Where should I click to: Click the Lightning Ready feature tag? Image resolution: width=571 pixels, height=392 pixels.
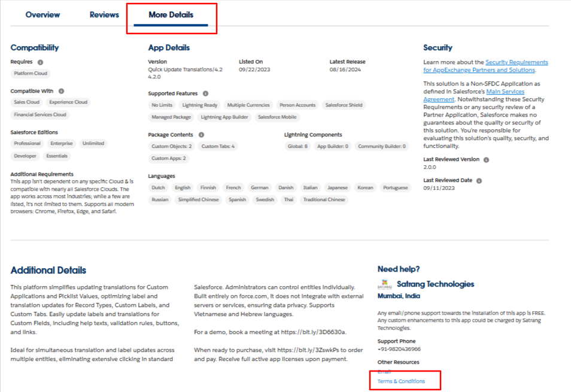[x=199, y=105]
